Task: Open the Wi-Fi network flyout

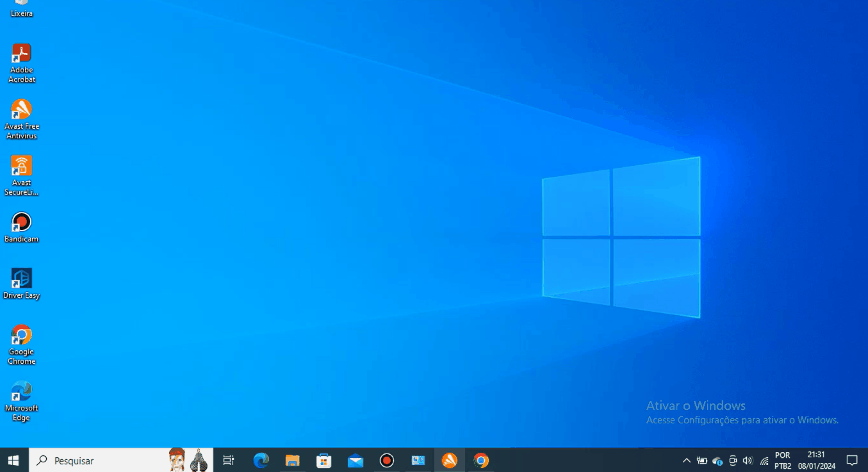Action: [x=764, y=460]
